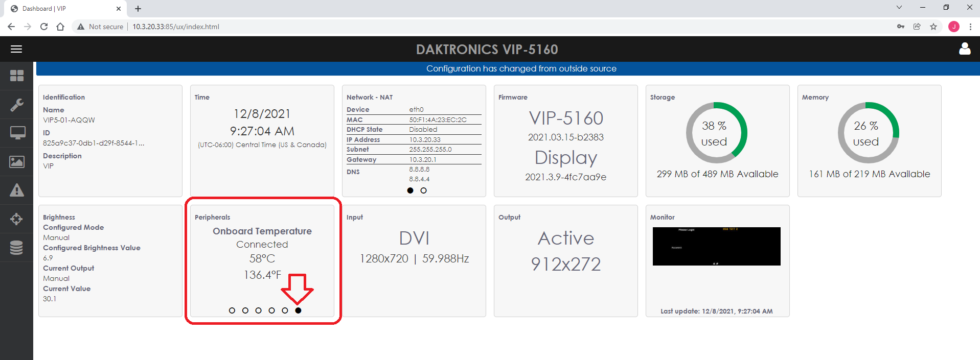Click Onboard Temperature heading
Screen dimensions: 980x360
point(262,231)
